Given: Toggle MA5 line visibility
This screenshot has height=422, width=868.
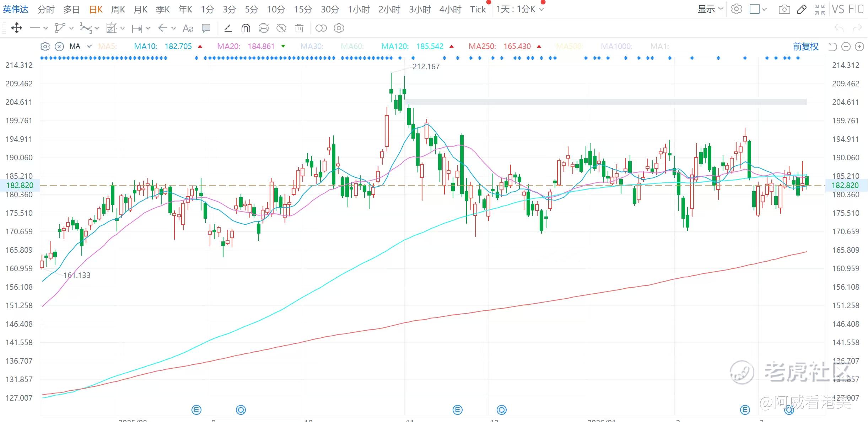Looking at the screenshot, I should 107,47.
